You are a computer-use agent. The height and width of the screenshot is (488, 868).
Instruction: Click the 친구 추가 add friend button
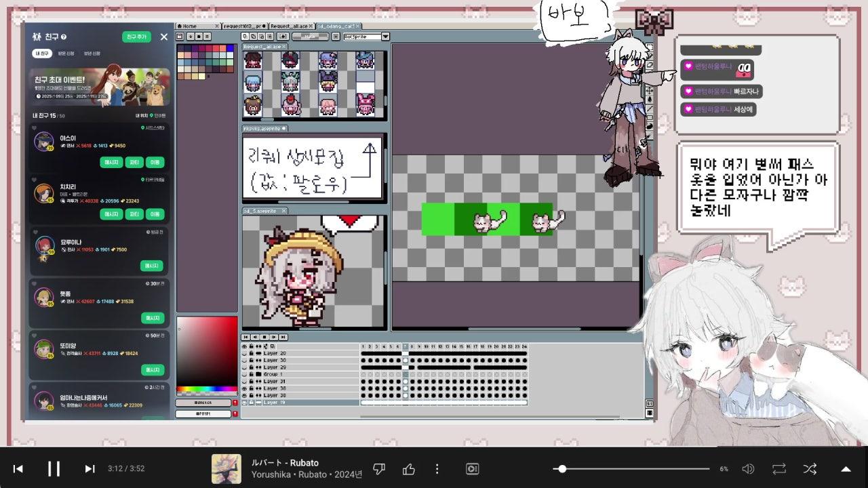tap(136, 37)
